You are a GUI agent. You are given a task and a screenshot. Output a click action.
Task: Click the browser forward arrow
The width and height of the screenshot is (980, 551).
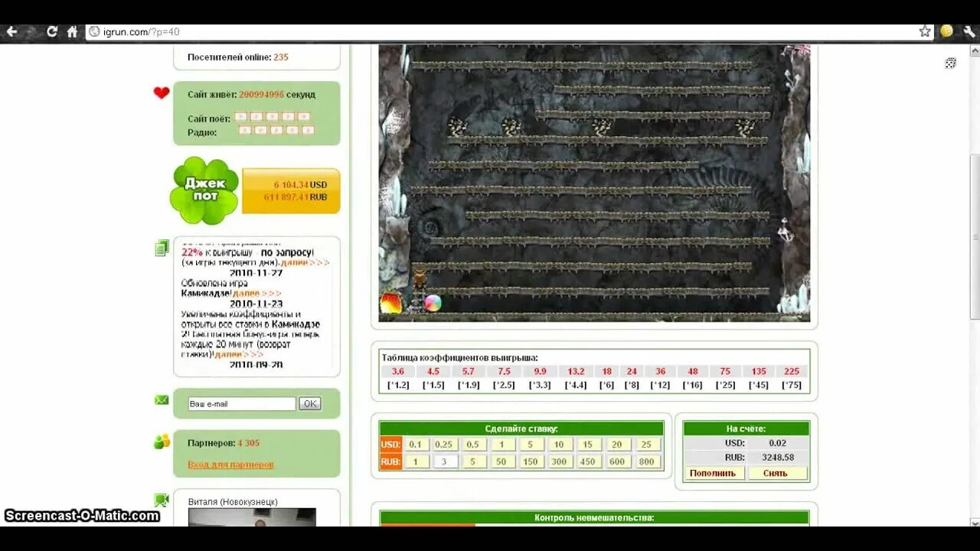point(31,31)
